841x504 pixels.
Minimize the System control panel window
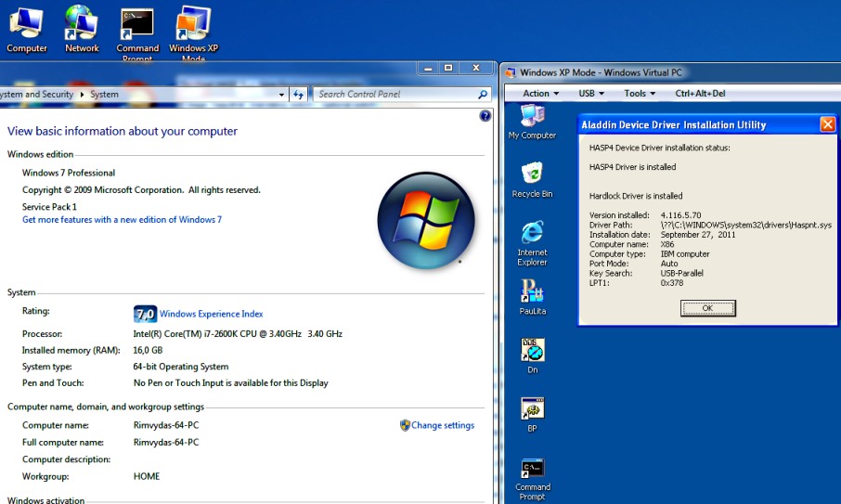pos(428,68)
